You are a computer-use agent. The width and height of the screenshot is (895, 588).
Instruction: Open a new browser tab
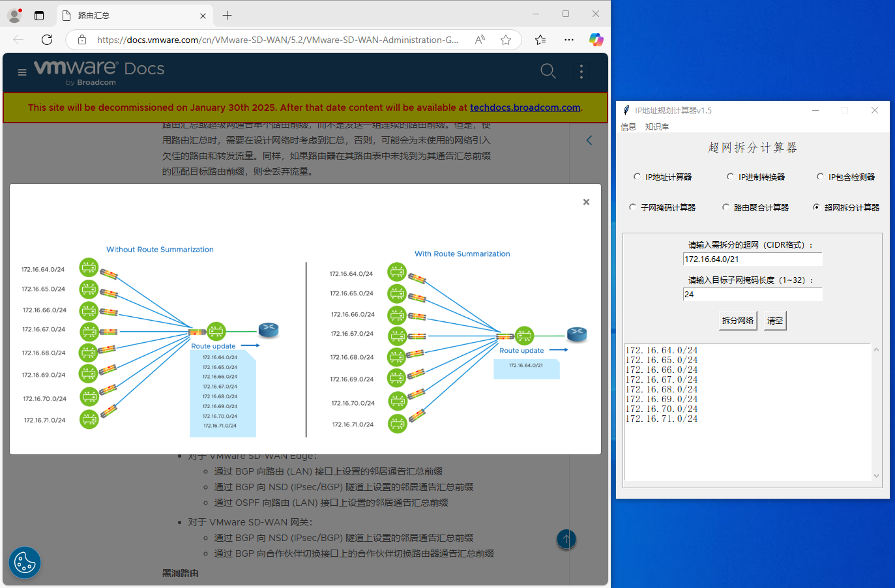pos(227,16)
